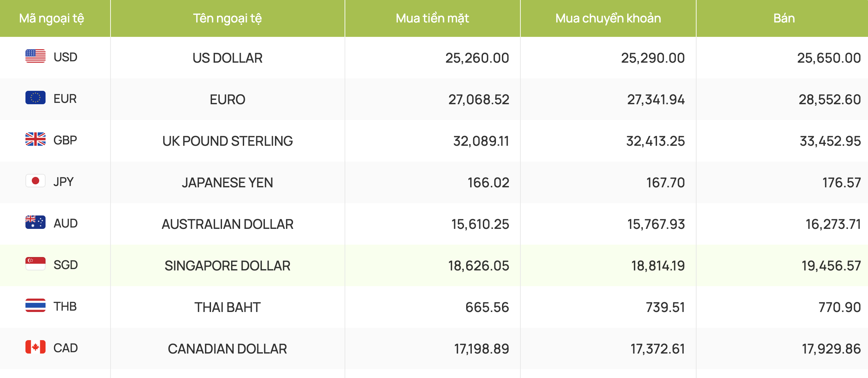
Task: Click the UK POUND STERLING name cell
Action: [227, 141]
